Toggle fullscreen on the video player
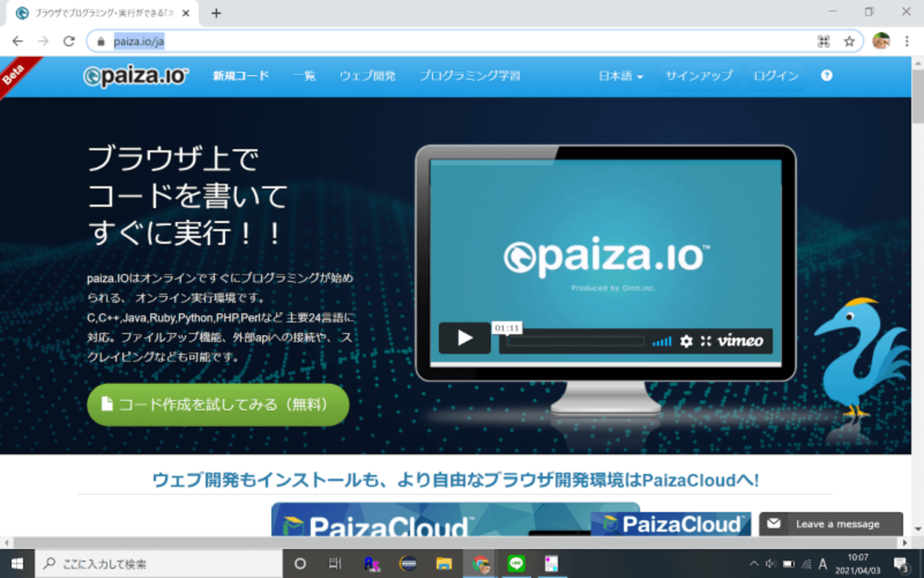The image size is (924, 578). [x=705, y=342]
